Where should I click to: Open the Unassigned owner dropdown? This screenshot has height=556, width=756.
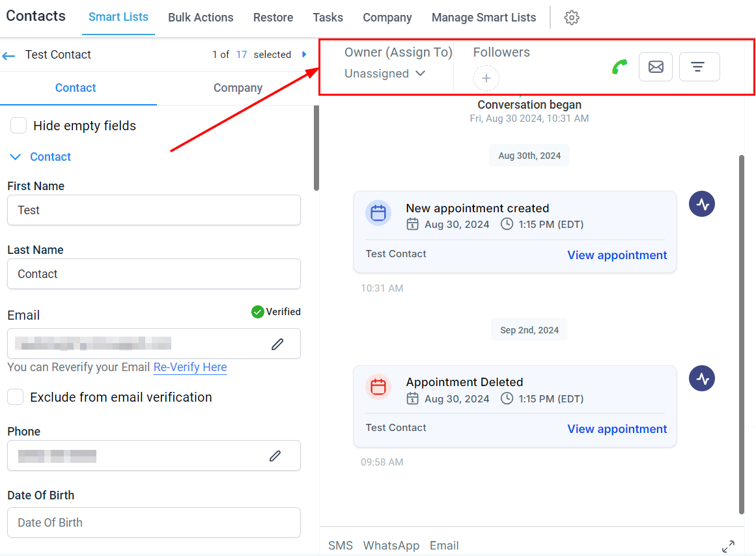[x=385, y=74]
